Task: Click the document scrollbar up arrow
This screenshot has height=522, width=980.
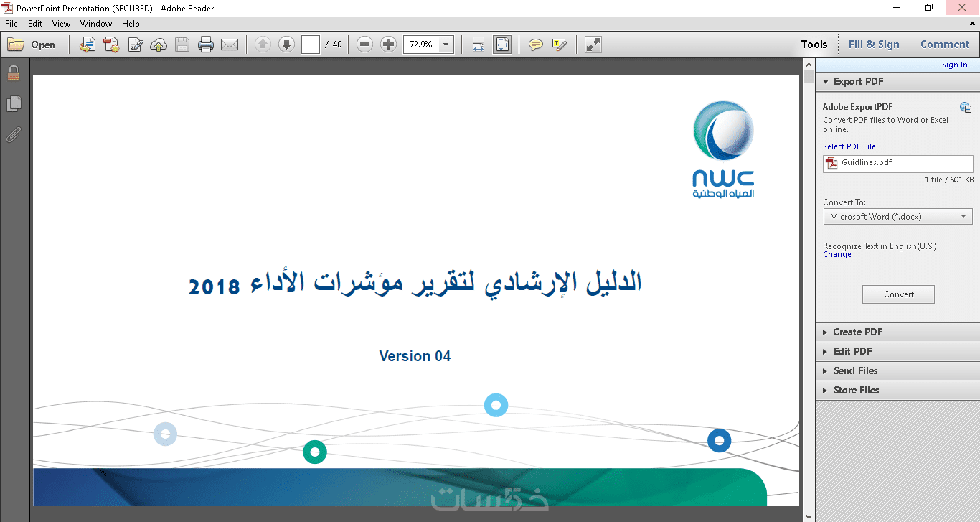Action: pos(809,65)
